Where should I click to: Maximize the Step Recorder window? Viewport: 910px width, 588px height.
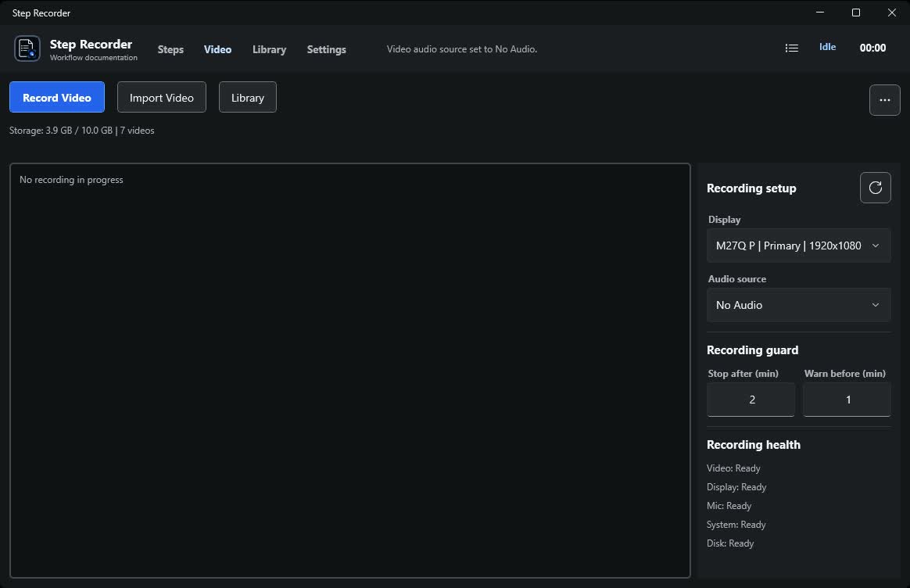[855, 13]
